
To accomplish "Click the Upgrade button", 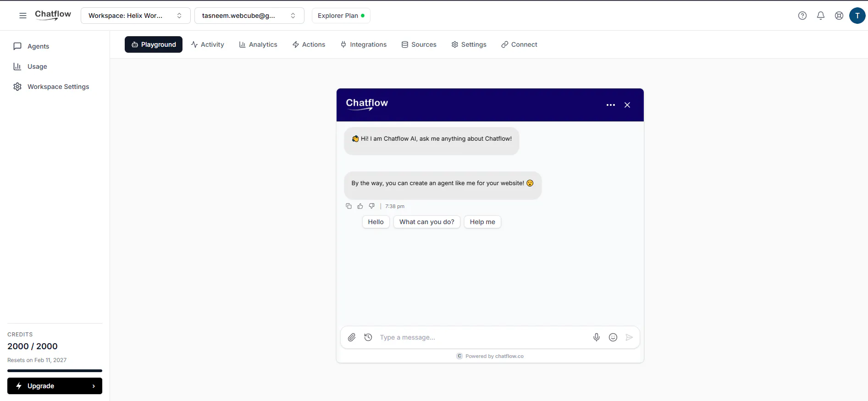I will (55, 386).
